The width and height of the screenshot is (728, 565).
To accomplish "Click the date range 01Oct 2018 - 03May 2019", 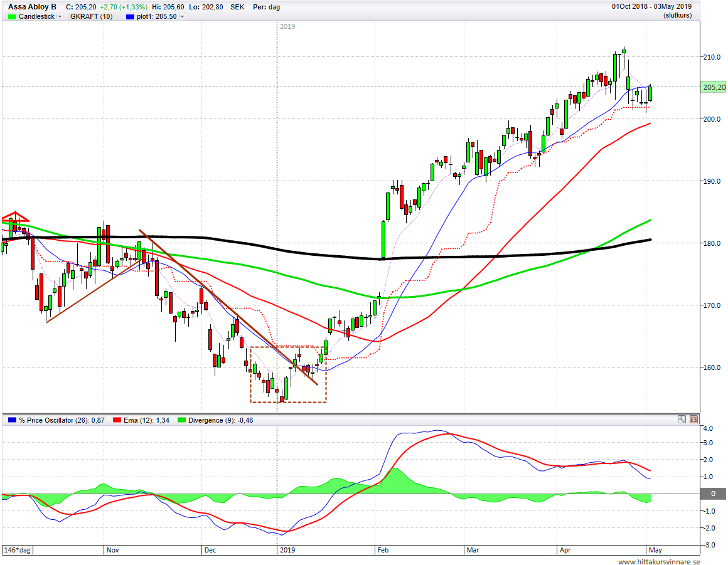I will coord(651,6).
